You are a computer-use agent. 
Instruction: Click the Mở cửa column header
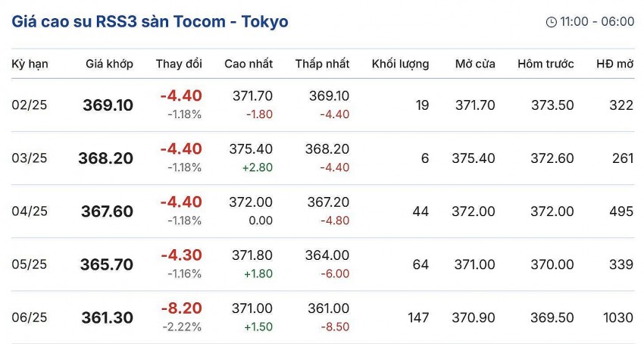(475, 64)
